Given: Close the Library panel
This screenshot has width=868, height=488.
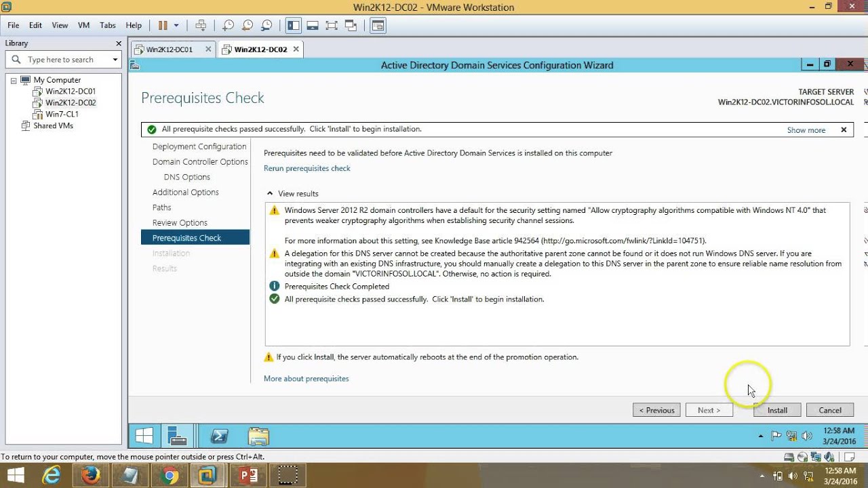Looking at the screenshot, I should (x=119, y=43).
